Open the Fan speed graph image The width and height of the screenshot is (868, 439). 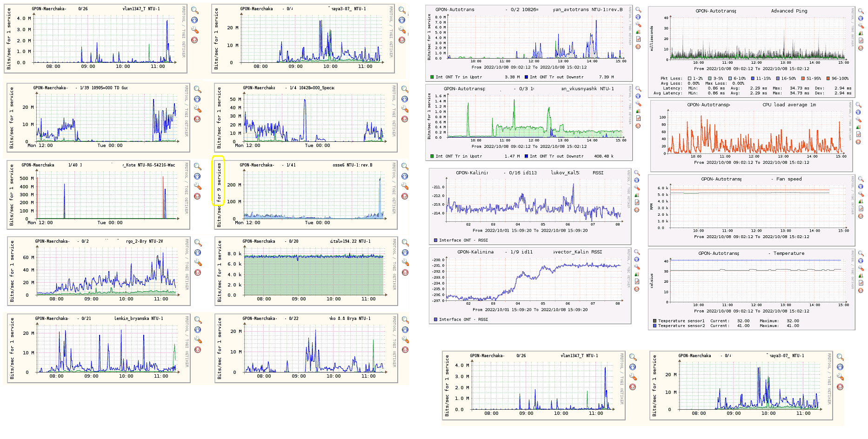(x=751, y=210)
